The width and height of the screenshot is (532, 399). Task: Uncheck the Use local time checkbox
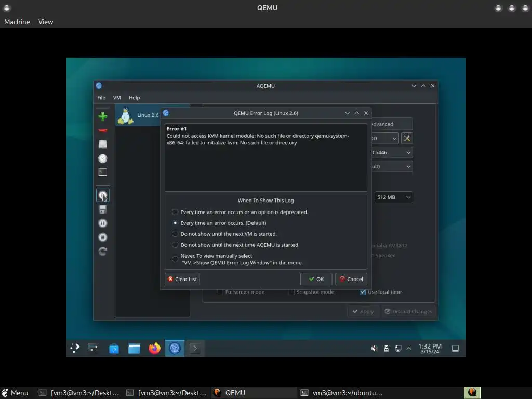[x=362, y=292]
